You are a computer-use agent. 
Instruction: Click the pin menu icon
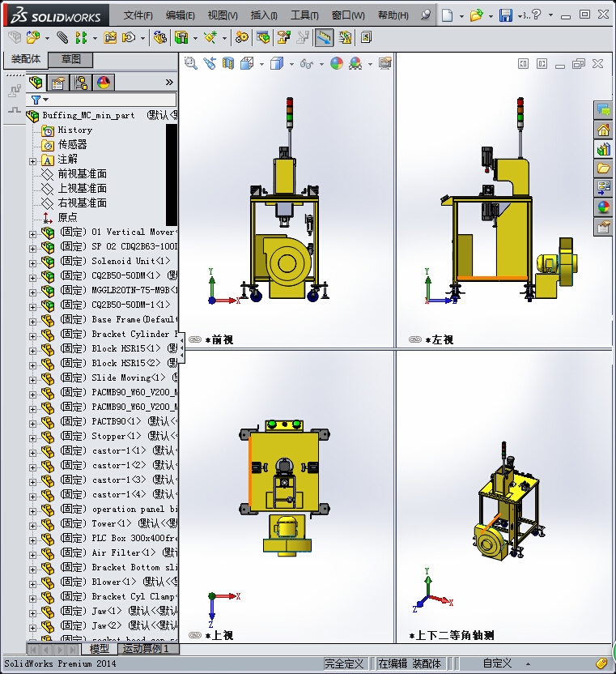[x=426, y=15]
